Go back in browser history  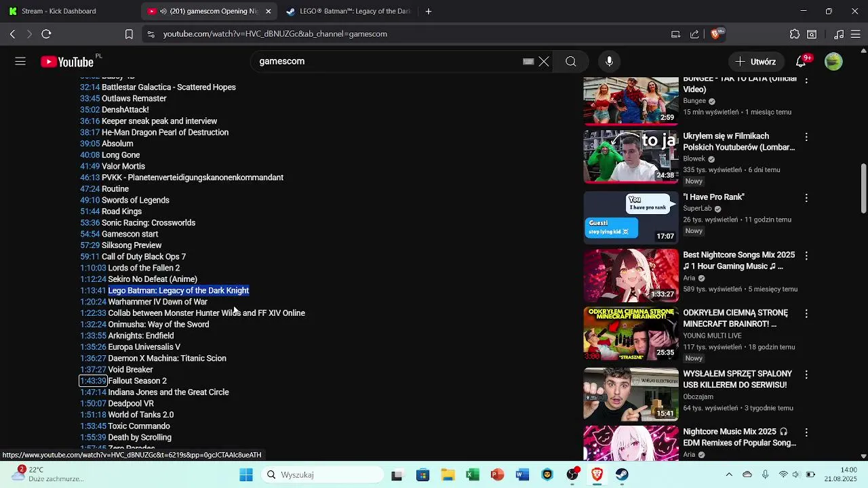coord(12,34)
